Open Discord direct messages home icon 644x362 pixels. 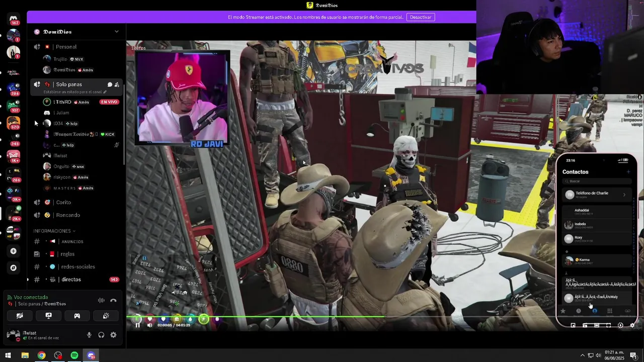pyautogui.click(x=14, y=19)
